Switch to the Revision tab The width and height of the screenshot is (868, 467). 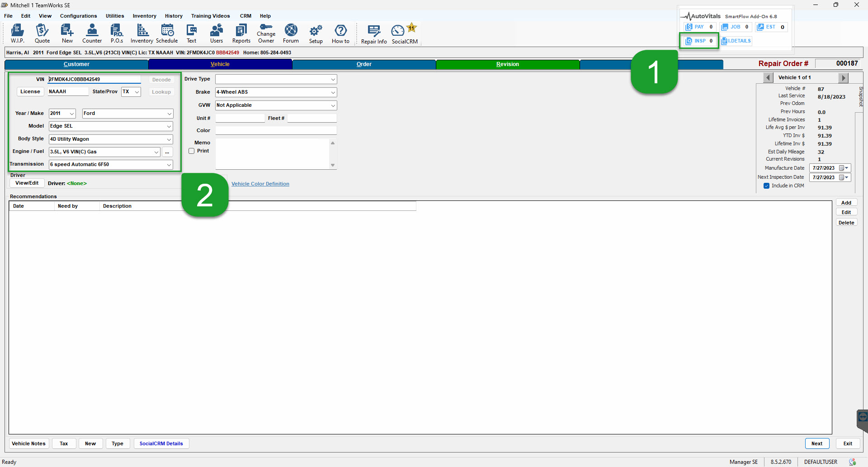pyautogui.click(x=508, y=64)
